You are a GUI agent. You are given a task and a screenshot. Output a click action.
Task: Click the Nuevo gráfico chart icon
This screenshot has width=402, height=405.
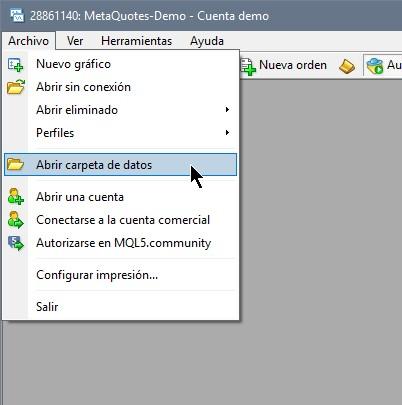(15, 64)
